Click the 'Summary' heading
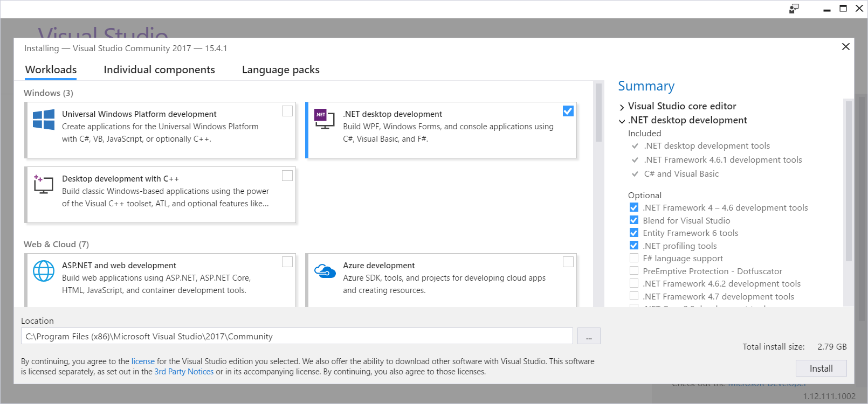Screen dimensions: 868x404 click(646, 86)
